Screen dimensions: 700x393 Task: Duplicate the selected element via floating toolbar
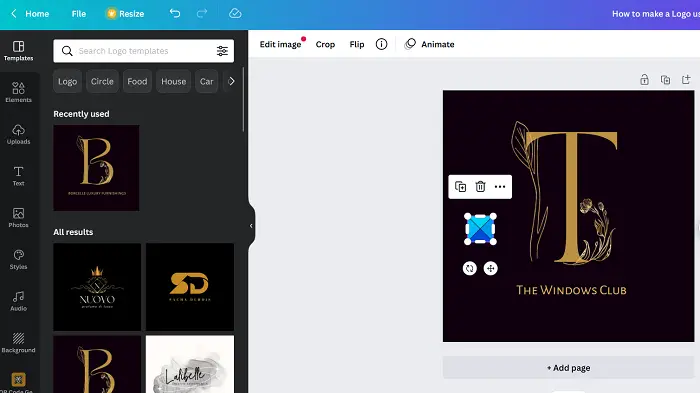pos(460,187)
